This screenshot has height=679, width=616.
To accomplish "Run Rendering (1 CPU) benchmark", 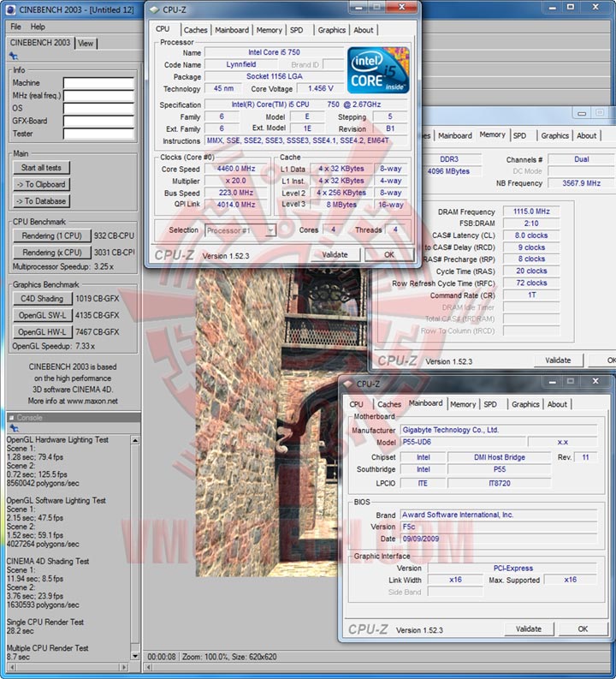I will point(52,235).
